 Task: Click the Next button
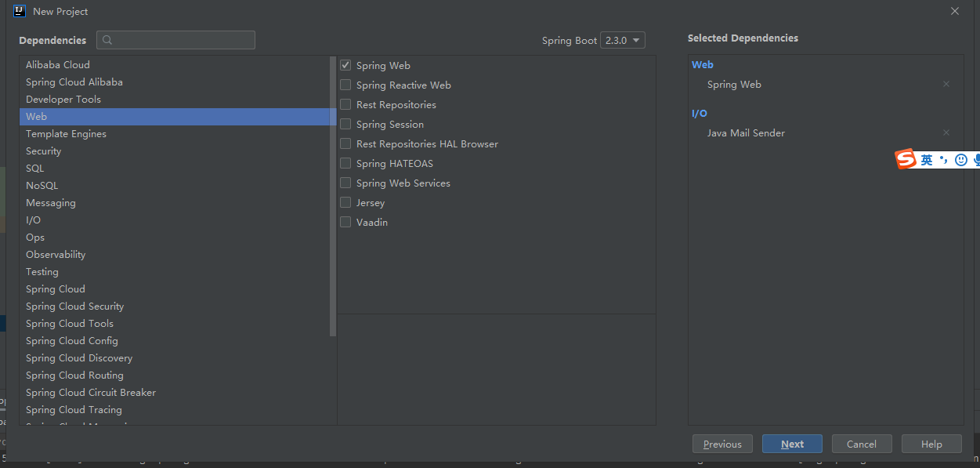tap(792, 444)
